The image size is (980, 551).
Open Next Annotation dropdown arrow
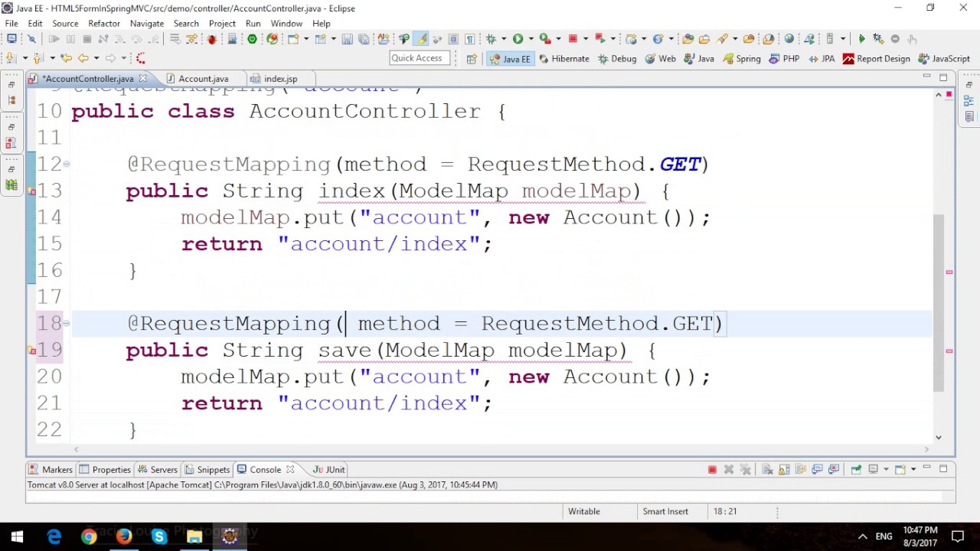tap(25, 58)
